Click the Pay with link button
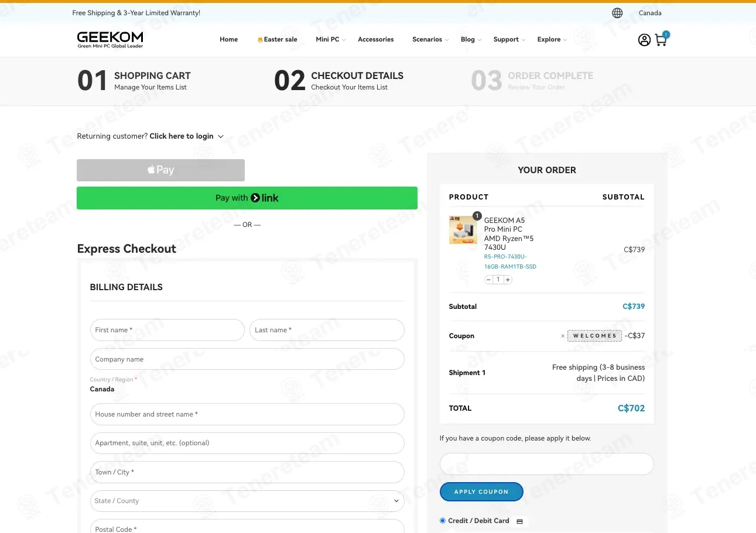Screen dimensions: 756x533 [x=247, y=198]
